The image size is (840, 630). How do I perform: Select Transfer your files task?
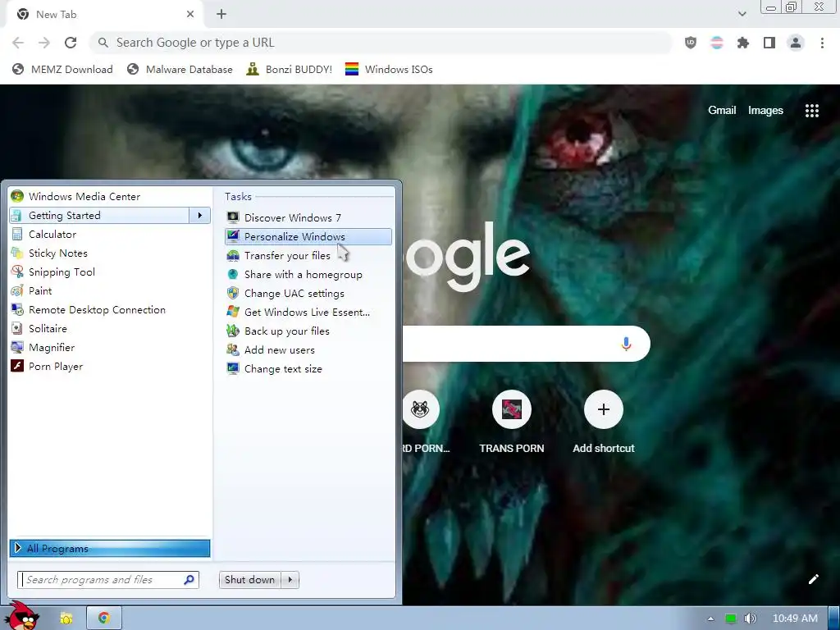tap(308, 256)
